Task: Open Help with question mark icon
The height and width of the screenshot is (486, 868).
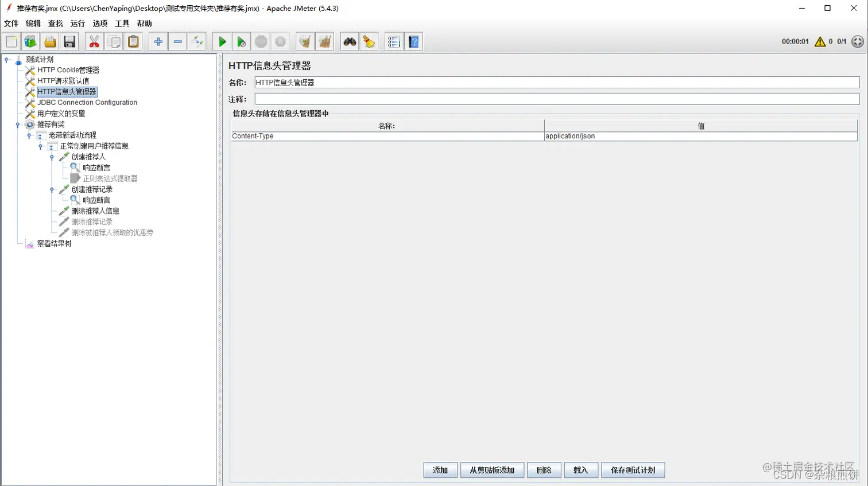Action: point(413,42)
